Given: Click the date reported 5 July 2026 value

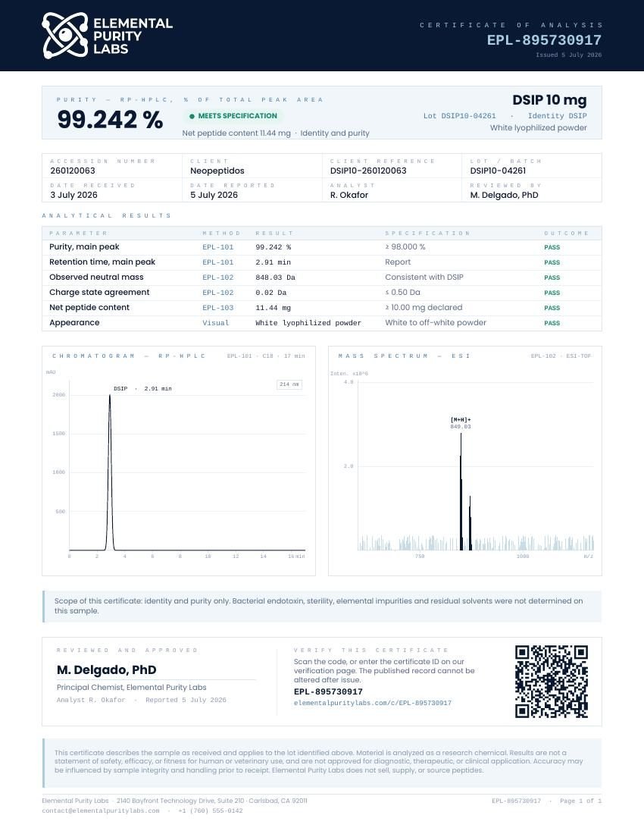Looking at the screenshot, I should (x=214, y=195).
